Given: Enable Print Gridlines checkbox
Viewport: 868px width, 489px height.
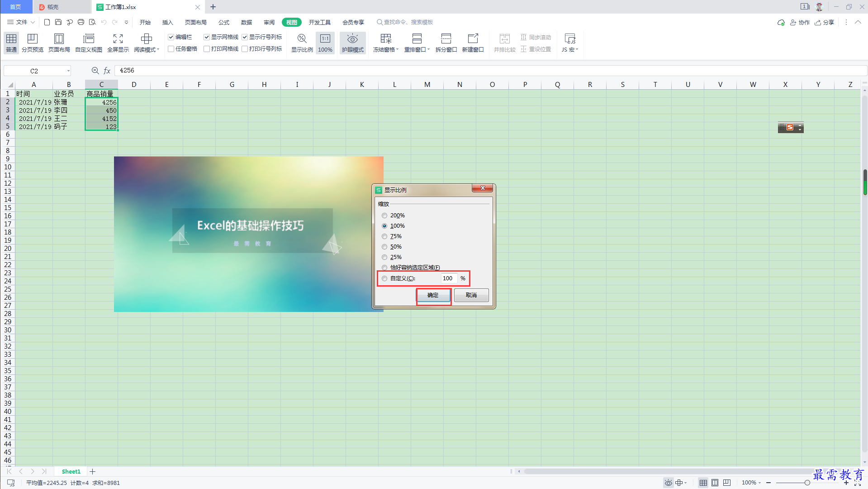Looking at the screenshot, I should coord(207,49).
